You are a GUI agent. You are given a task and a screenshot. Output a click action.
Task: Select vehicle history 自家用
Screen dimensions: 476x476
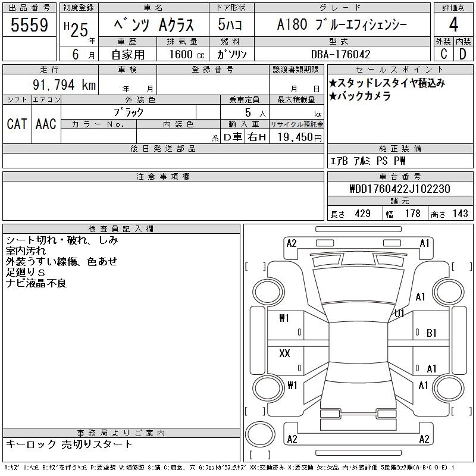point(128,55)
